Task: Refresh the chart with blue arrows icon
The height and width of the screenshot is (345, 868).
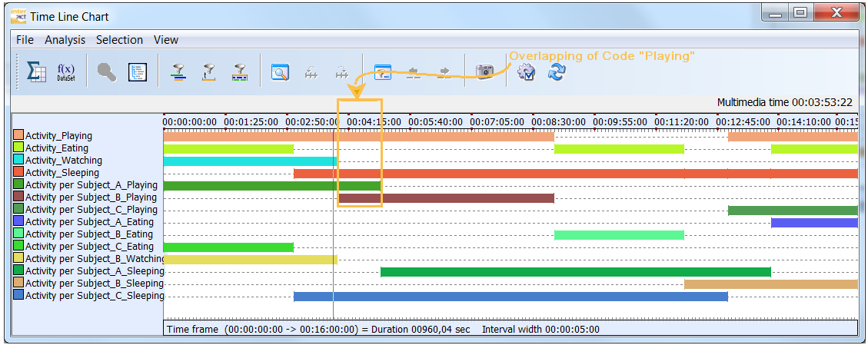Action: [x=557, y=72]
